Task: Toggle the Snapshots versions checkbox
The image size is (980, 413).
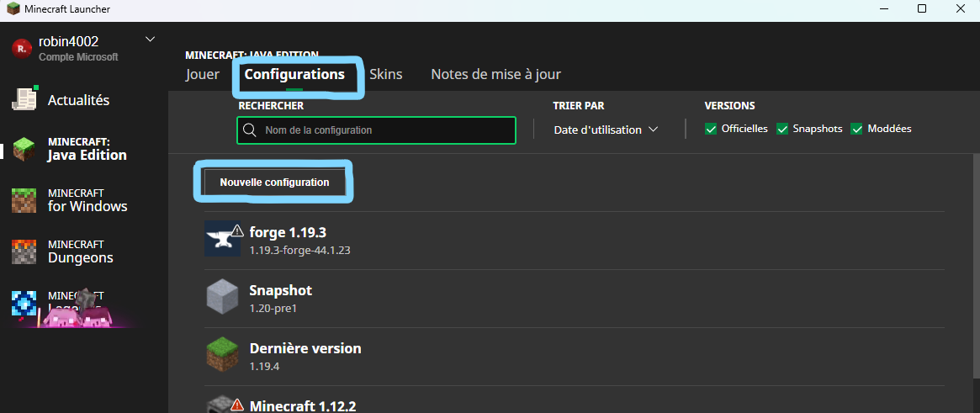Action: pos(781,129)
